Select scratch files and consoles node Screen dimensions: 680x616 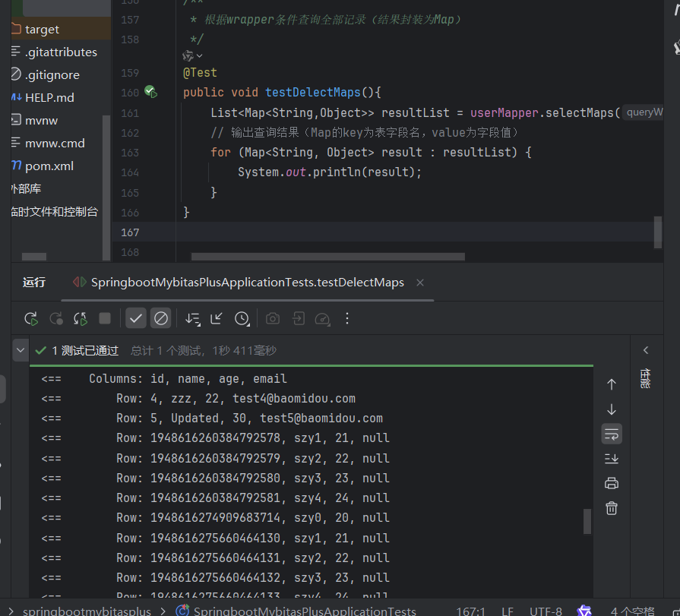tap(55, 212)
